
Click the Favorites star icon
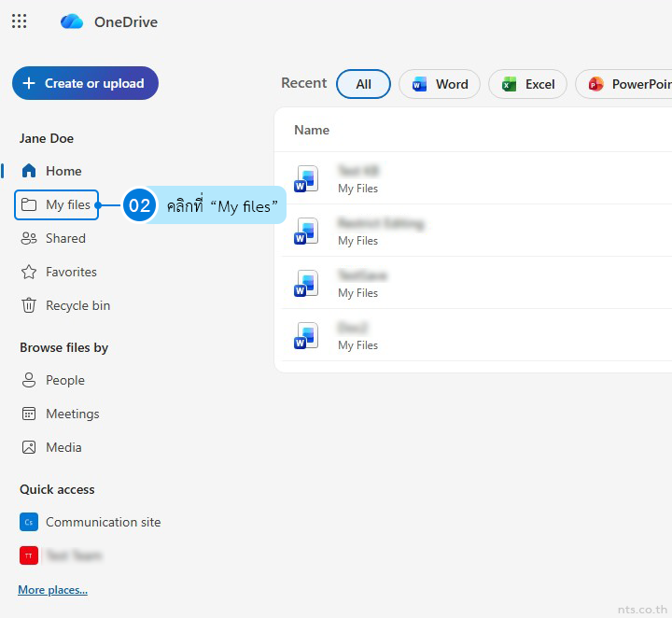[x=29, y=272]
